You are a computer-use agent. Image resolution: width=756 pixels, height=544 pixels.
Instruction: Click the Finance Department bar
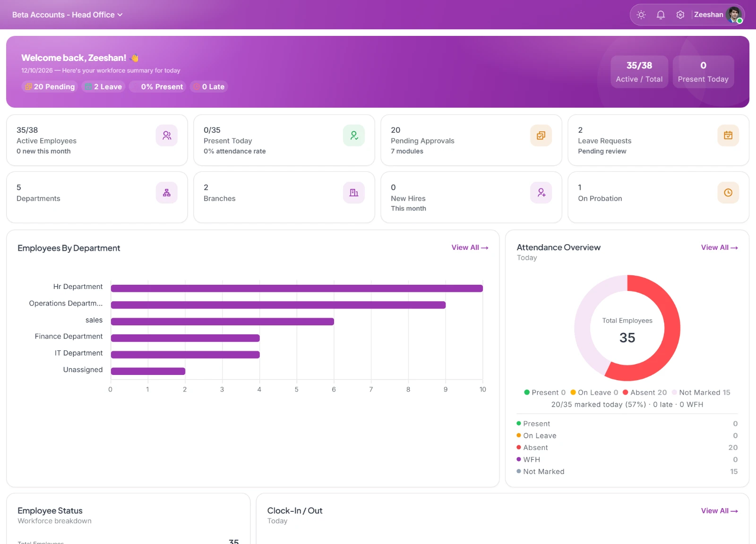[185, 338]
